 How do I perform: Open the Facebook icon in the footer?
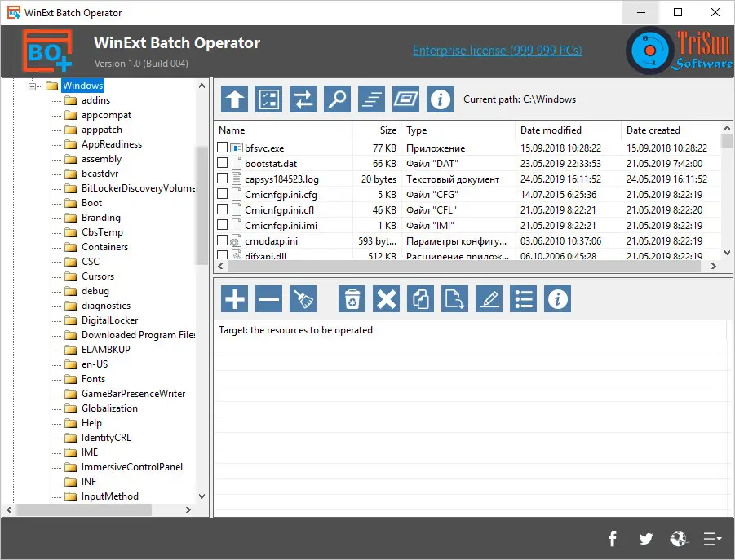613,539
